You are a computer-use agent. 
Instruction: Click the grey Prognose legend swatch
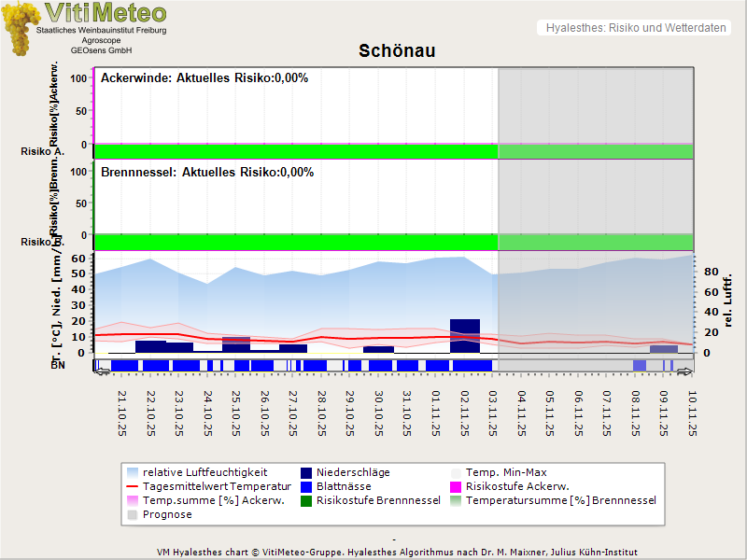click(133, 514)
